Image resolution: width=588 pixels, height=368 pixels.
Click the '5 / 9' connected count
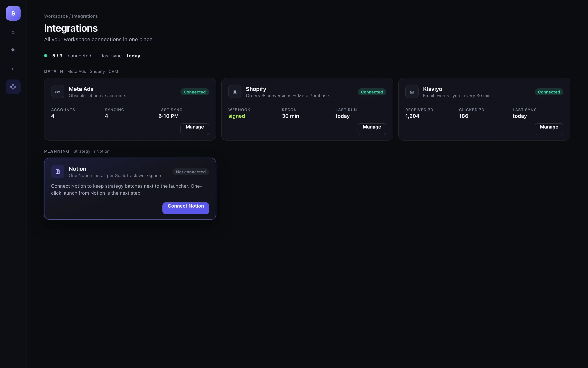[57, 56]
